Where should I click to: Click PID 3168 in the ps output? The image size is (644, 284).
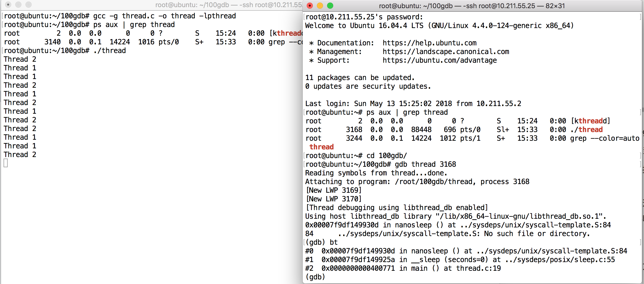(354, 130)
